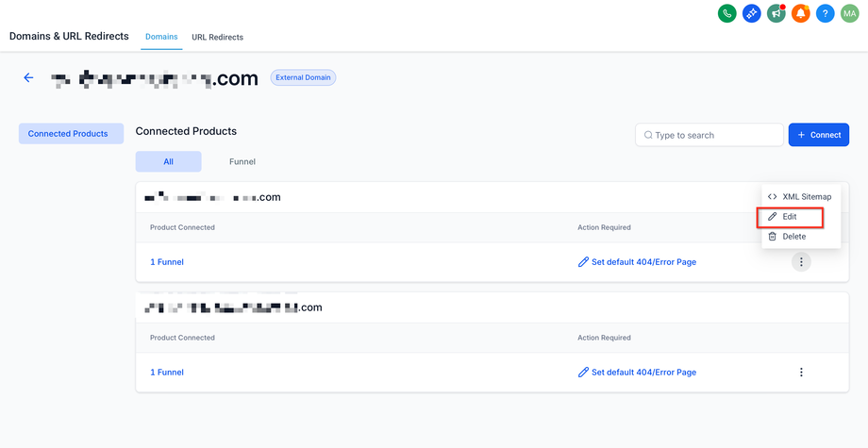
Task: Click the three-dot menu for the first domain
Action: tap(801, 262)
